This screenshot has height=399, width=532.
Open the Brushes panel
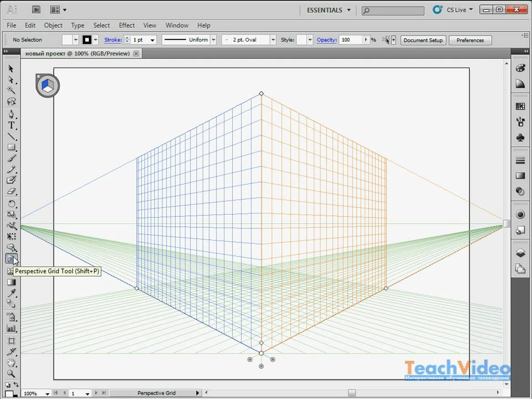click(520, 121)
